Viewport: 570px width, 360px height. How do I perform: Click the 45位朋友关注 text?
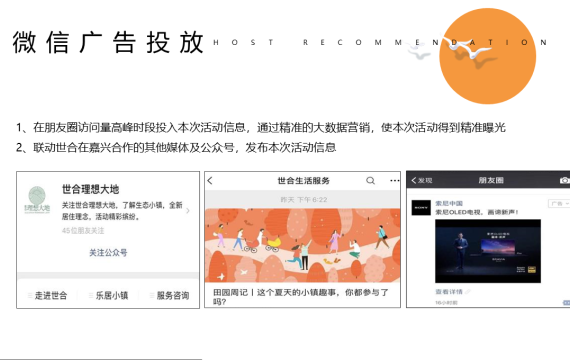pyautogui.click(x=83, y=231)
